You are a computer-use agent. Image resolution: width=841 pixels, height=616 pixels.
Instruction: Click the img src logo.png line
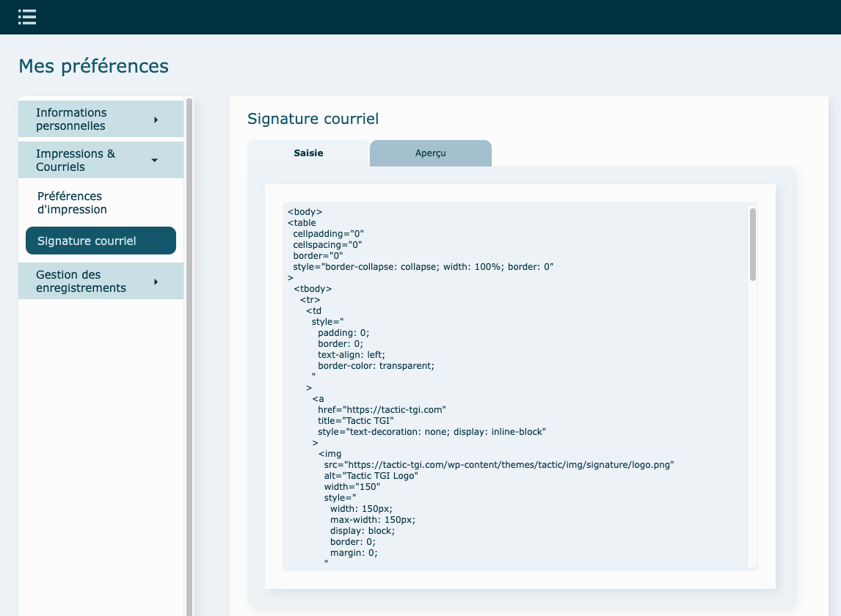(498, 465)
